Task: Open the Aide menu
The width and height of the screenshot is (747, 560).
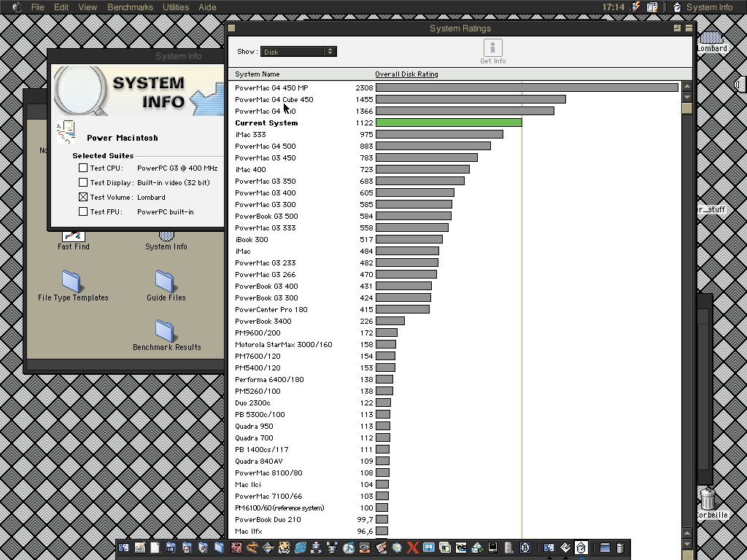Action: 207,7
